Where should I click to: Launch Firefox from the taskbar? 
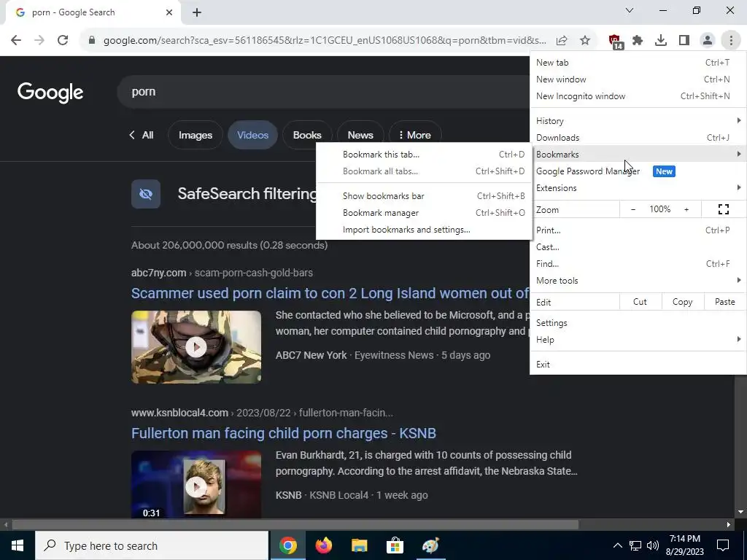click(x=323, y=545)
